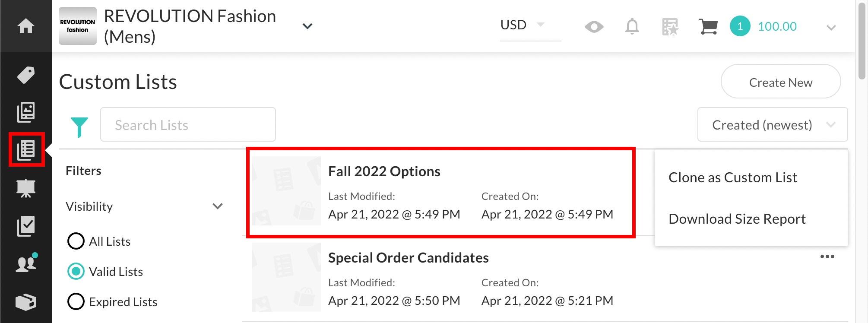Toggle the eye visibility icon in header
This screenshot has height=323, width=868.
[594, 27]
